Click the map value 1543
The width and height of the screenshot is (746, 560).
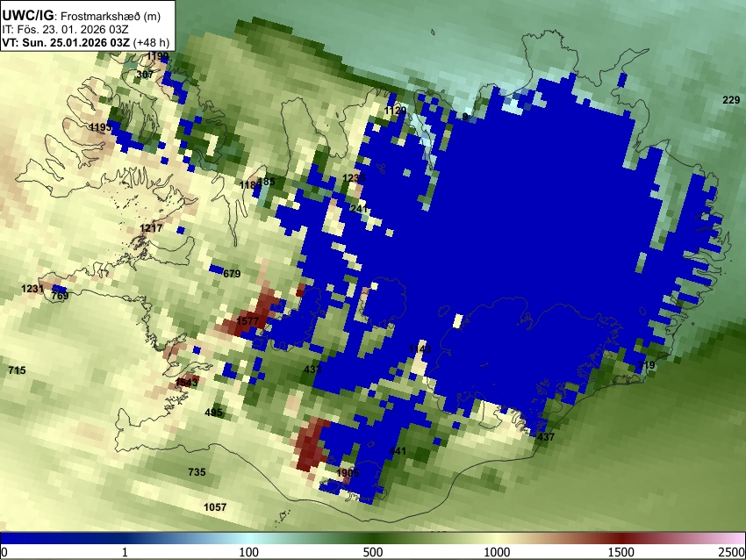pyautogui.click(x=186, y=383)
